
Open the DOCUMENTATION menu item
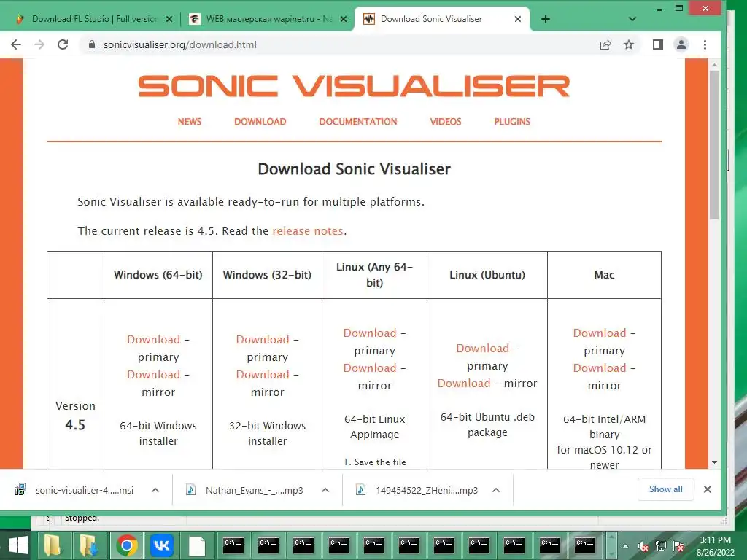coord(357,122)
